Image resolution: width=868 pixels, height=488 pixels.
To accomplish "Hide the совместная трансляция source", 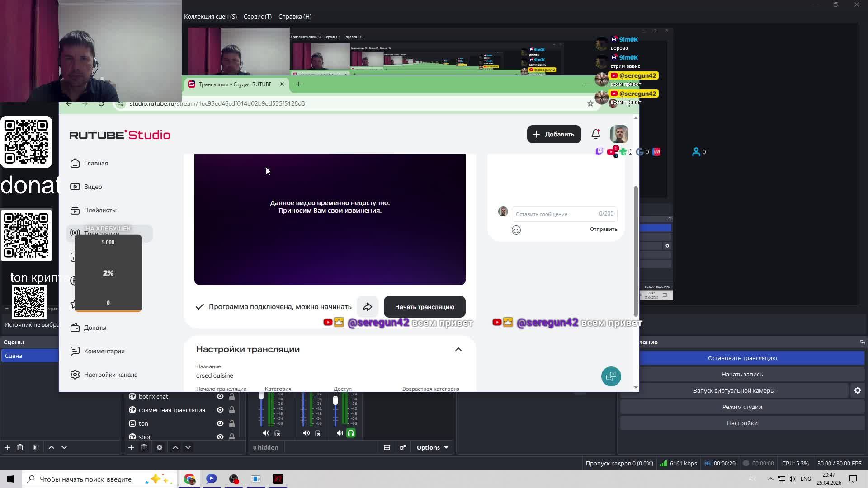I will 220,410.
